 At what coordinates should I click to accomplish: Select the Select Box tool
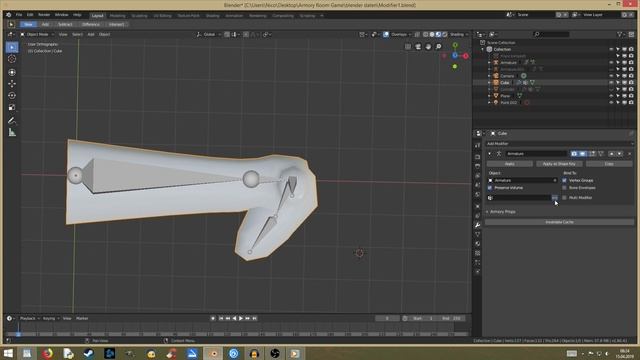(x=12, y=47)
